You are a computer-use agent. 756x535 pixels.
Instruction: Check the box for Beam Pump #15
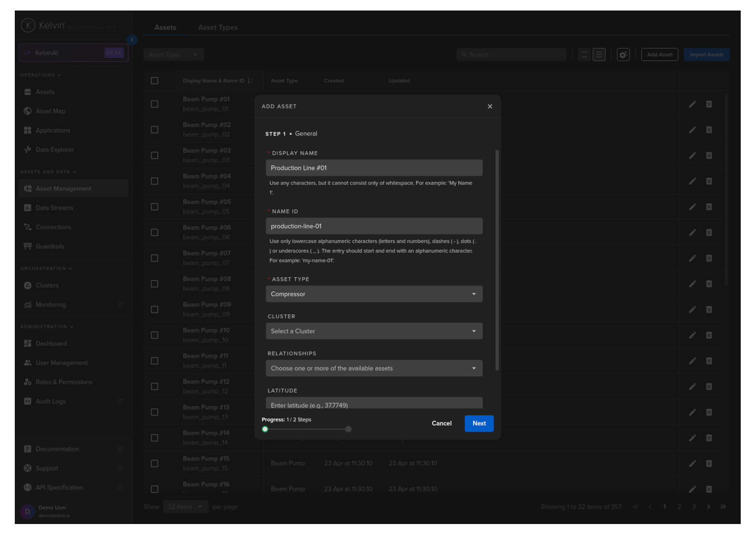(155, 463)
